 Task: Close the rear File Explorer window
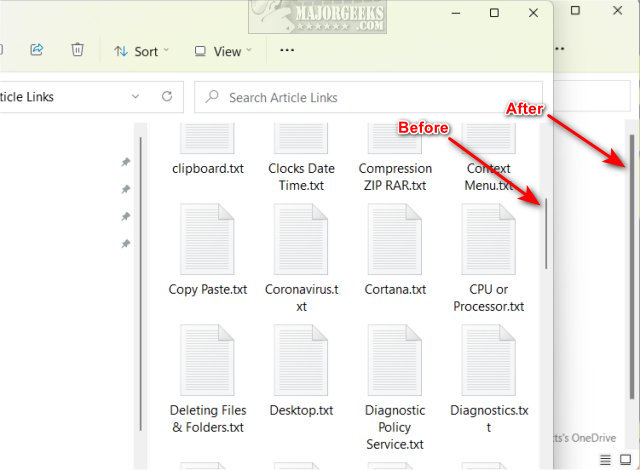point(618,10)
